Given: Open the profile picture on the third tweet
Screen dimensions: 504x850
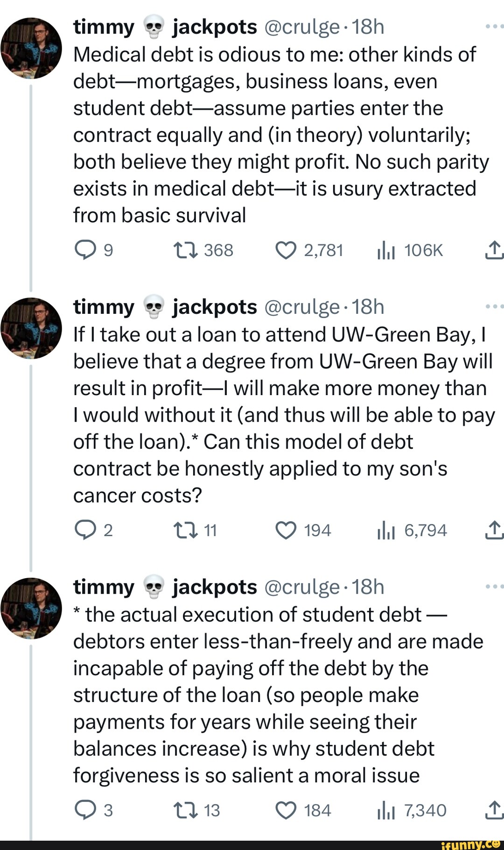Looking at the screenshot, I should 31,608.
